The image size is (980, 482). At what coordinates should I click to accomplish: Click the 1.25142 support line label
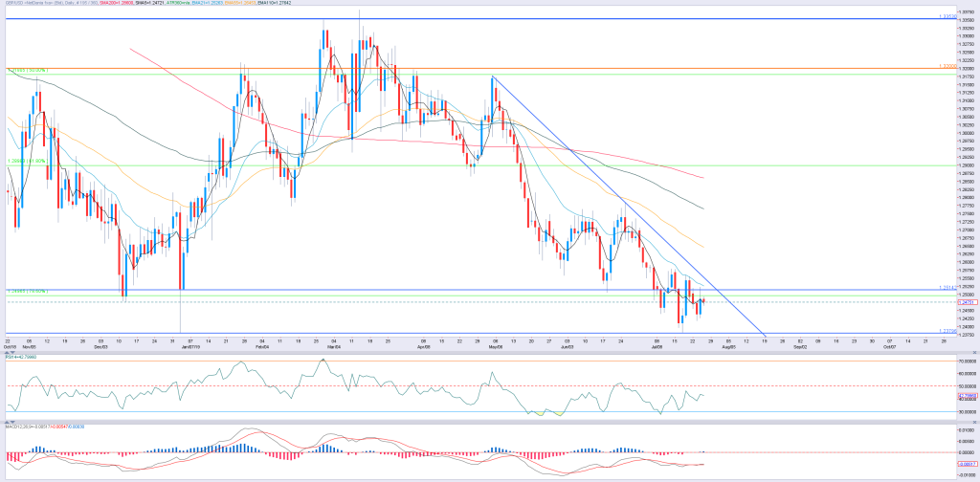tap(947, 288)
